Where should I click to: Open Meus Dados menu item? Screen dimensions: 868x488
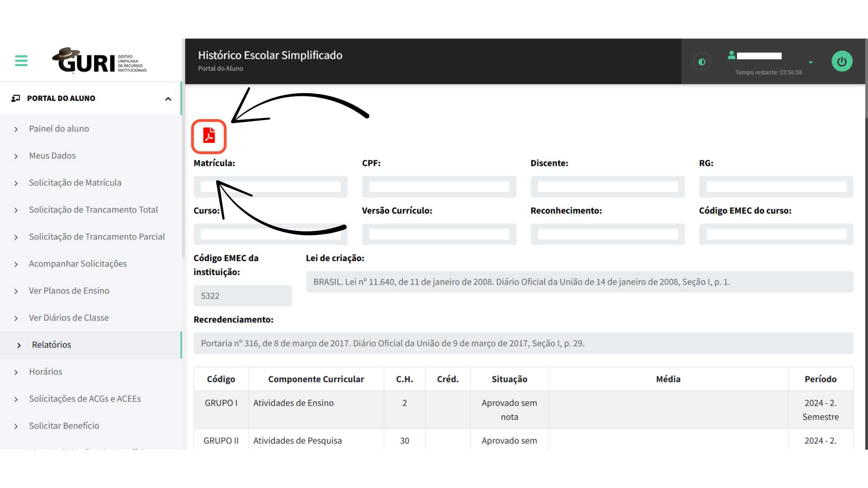click(52, 156)
